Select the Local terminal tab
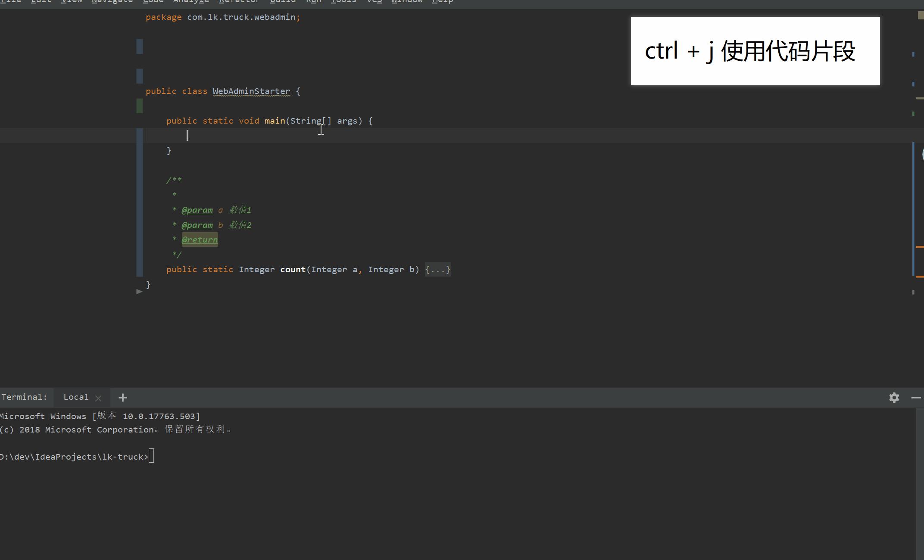Screen dimensions: 924x560 point(76,397)
